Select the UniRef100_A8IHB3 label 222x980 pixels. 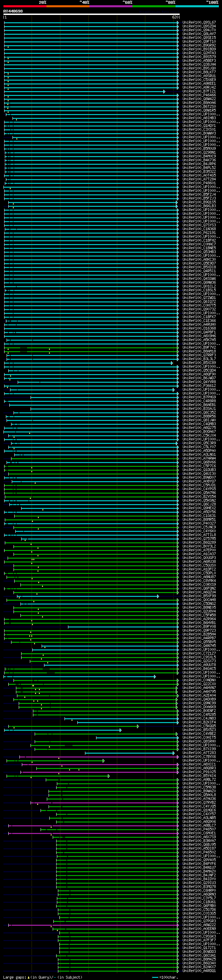pos(199,118)
